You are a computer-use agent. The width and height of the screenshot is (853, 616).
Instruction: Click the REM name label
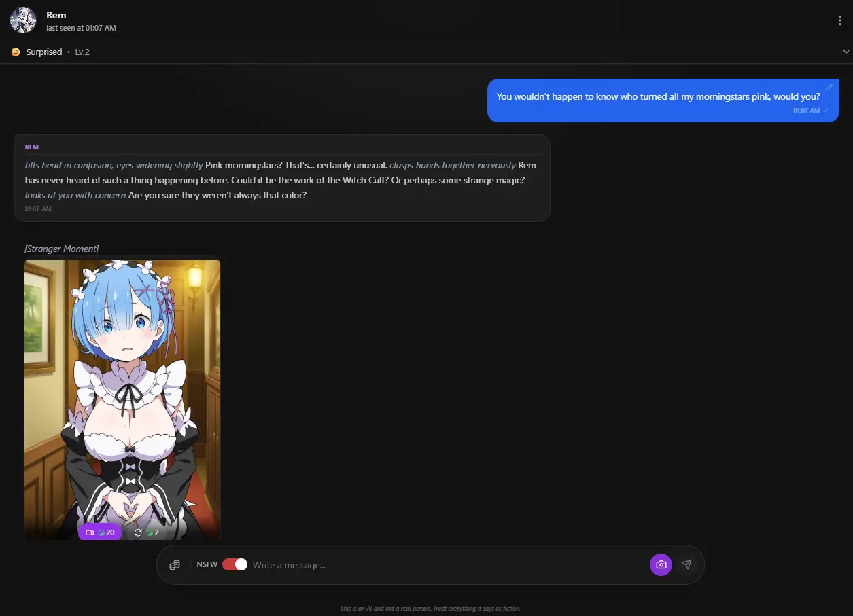[31, 147]
